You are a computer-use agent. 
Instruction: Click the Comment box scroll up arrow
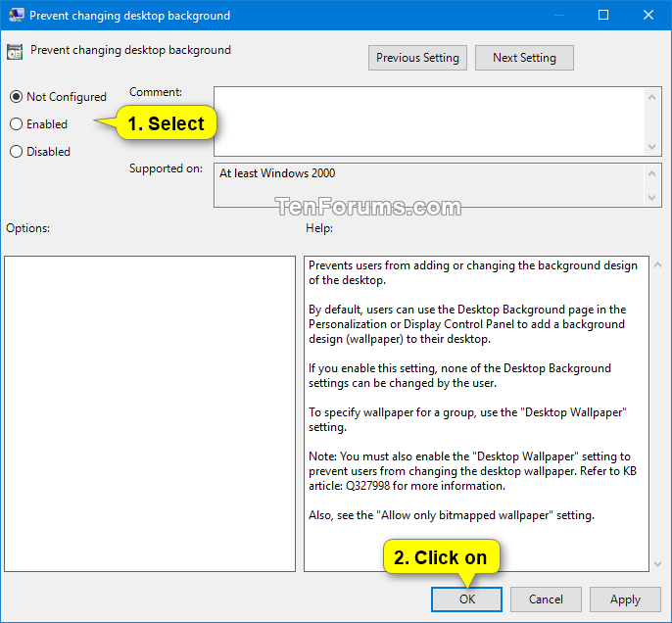(x=651, y=97)
